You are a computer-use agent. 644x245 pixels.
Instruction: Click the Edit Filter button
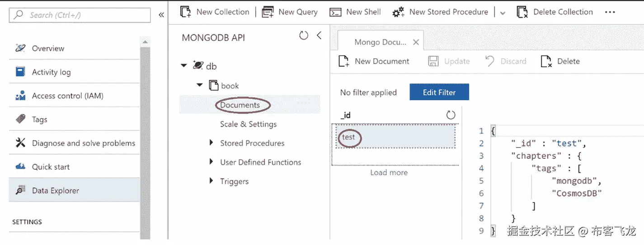(x=439, y=92)
